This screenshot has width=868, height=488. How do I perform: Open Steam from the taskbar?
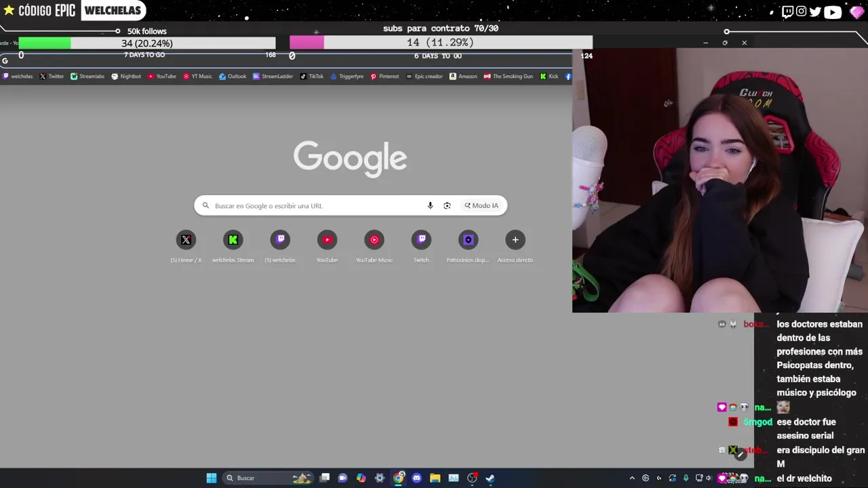coord(490,478)
